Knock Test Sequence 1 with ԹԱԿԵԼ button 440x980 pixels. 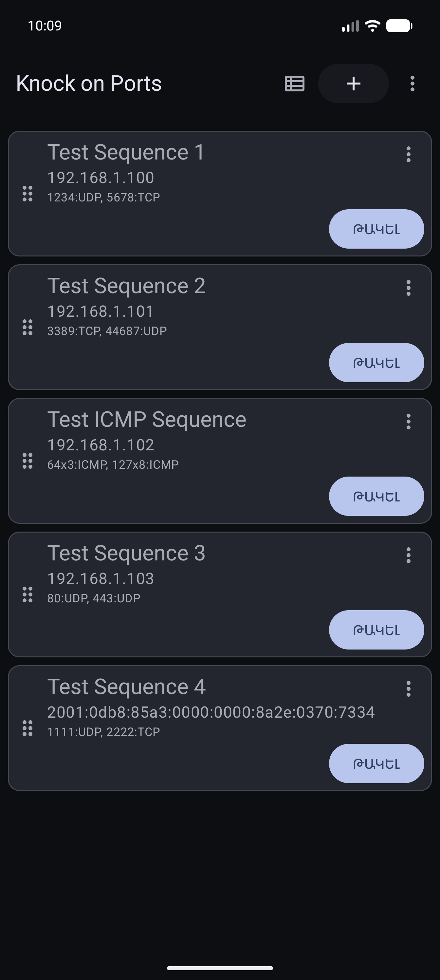tap(376, 229)
